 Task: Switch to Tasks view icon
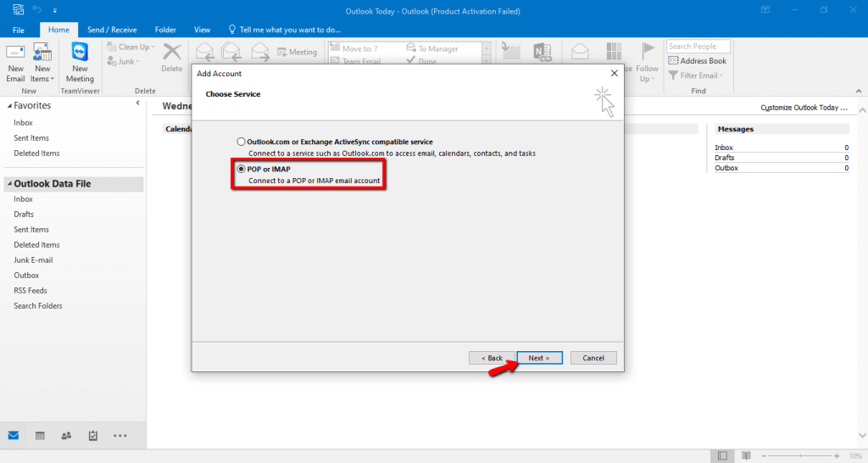93,436
